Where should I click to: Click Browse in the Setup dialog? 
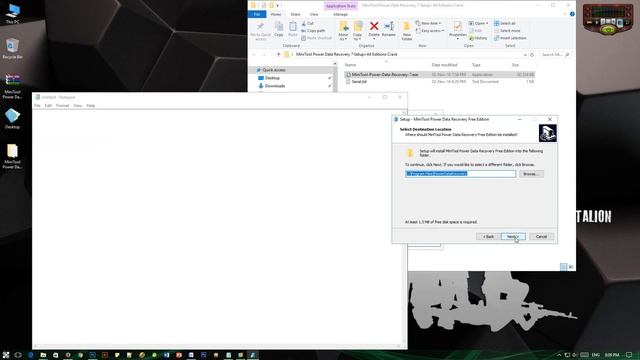(x=531, y=174)
